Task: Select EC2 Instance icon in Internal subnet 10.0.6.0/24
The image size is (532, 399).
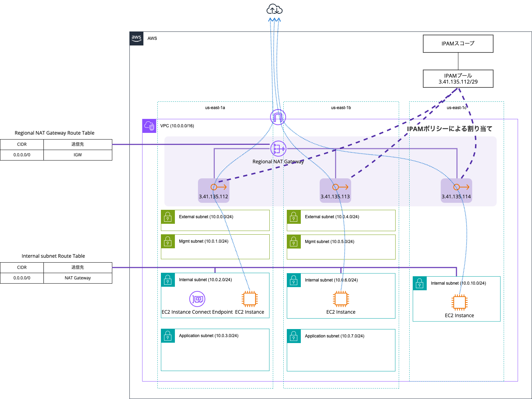Action: click(341, 299)
